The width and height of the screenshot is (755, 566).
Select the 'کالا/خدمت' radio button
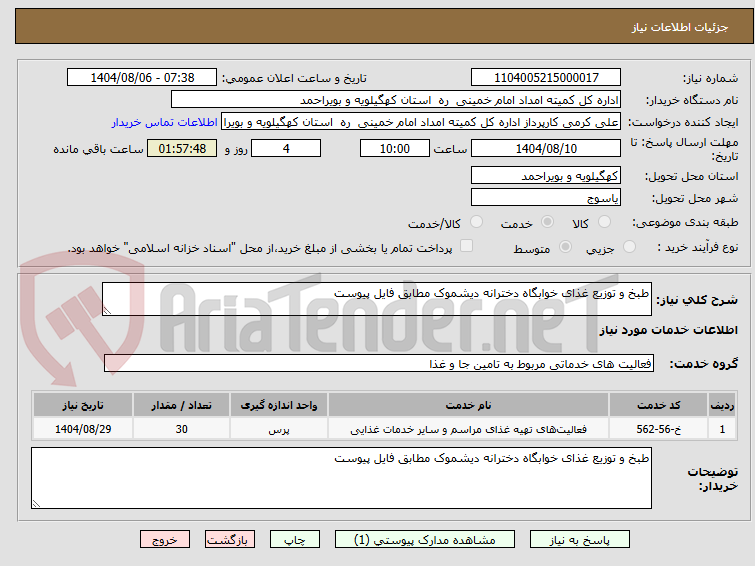pos(476,222)
